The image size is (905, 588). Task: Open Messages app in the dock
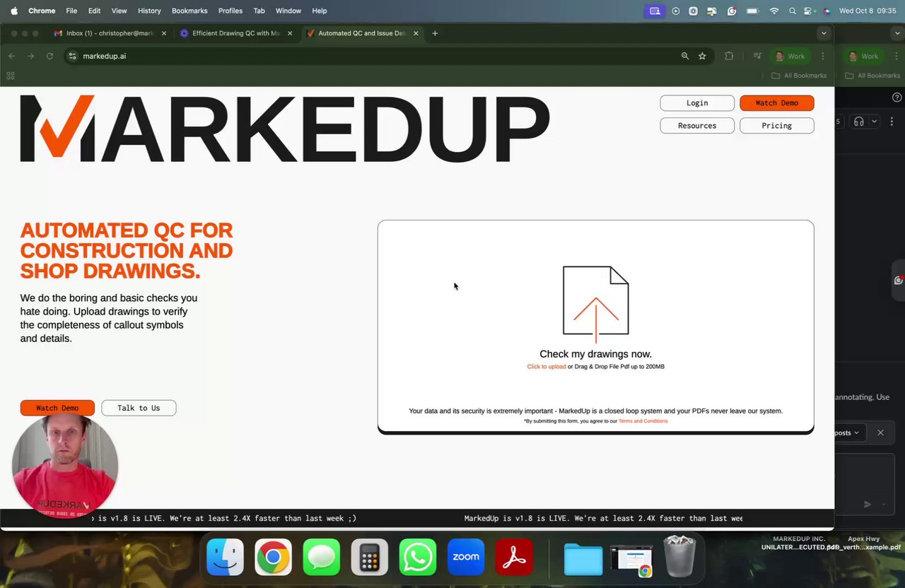pos(321,557)
